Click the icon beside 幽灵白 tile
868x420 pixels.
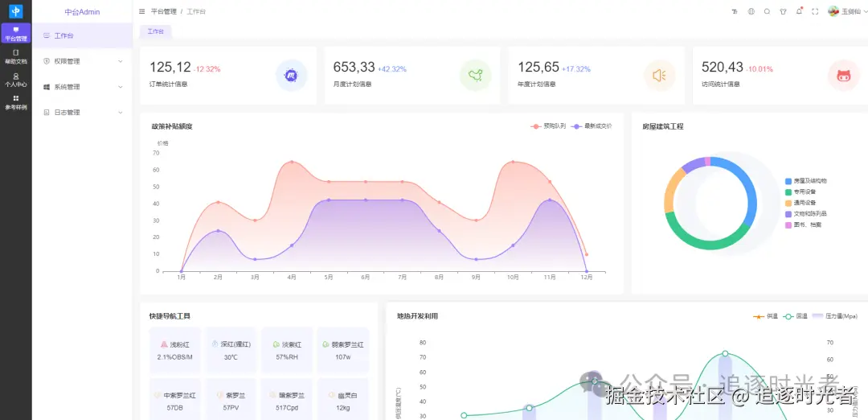pos(332,396)
